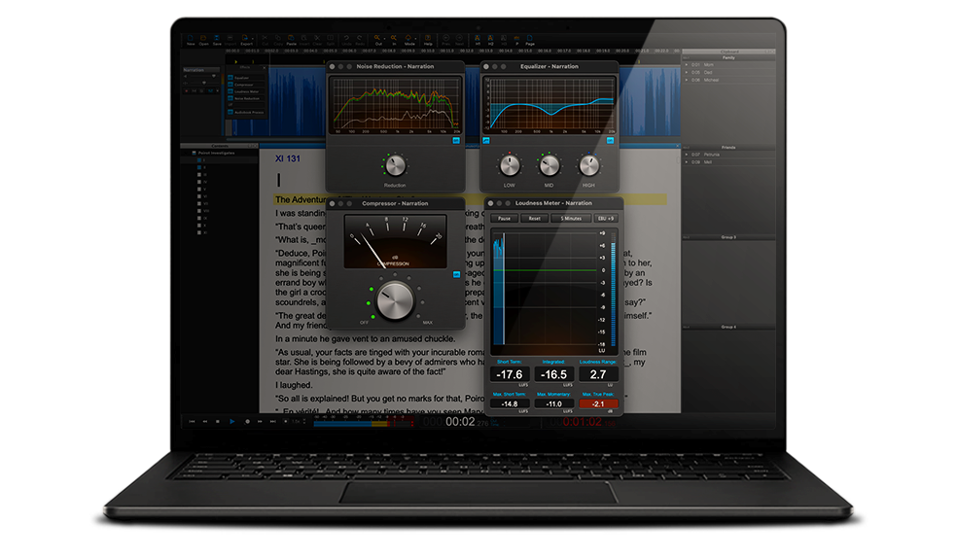Image resolution: width=957 pixels, height=560 pixels.
Task: Arm record on Narration track
Action: [x=186, y=90]
